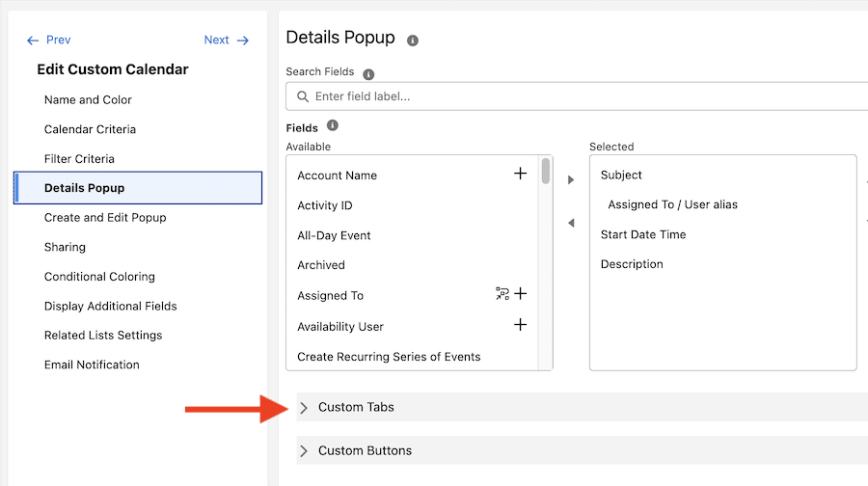Click the relationship lookup icon on Assigned To
The image size is (868, 486).
(x=502, y=293)
